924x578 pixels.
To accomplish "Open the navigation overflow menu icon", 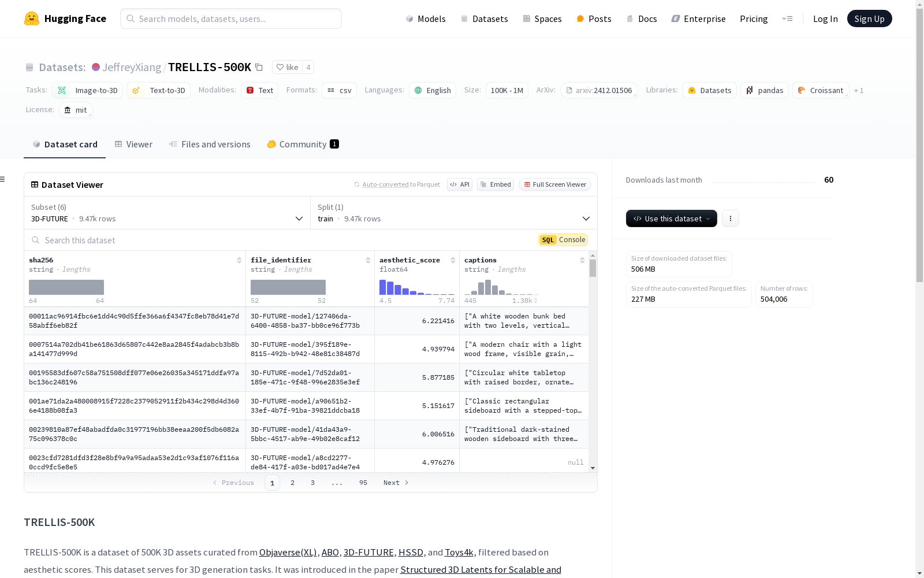I will pyautogui.click(x=787, y=18).
